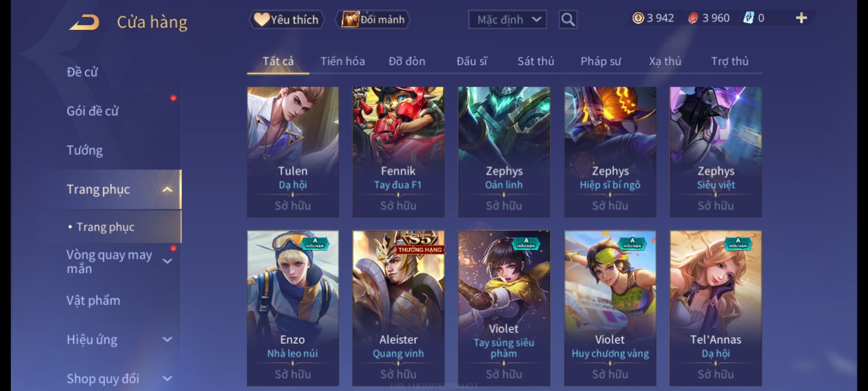This screenshot has height=391, width=868.
Task: Tap the chest icon on Đổi mảnh
Action: point(350,20)
